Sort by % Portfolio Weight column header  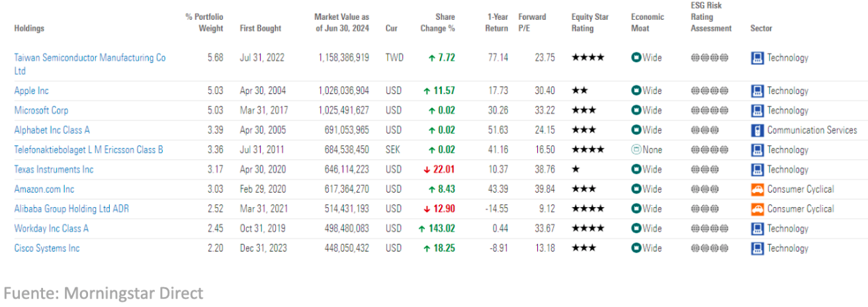click(204, 22)
